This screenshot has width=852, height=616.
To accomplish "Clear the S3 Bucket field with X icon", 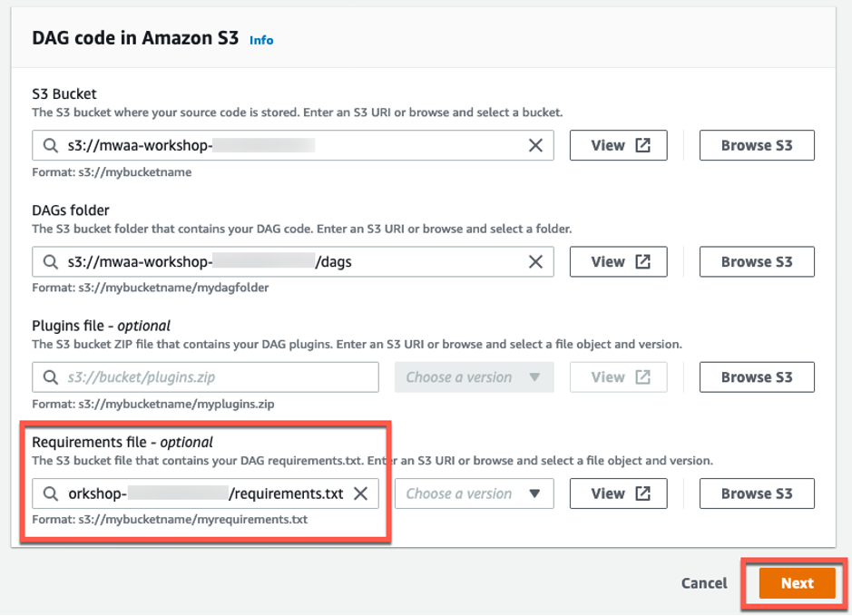I will point(535,145).
